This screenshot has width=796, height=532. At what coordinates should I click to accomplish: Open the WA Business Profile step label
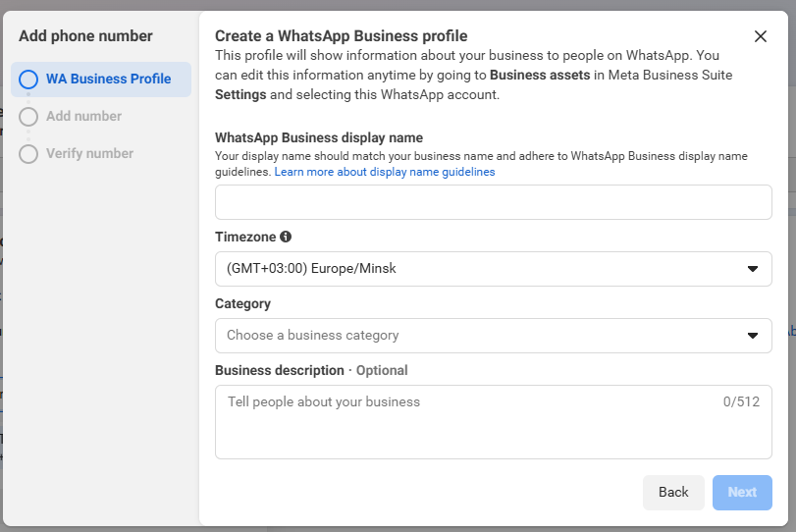pos(109,79)
